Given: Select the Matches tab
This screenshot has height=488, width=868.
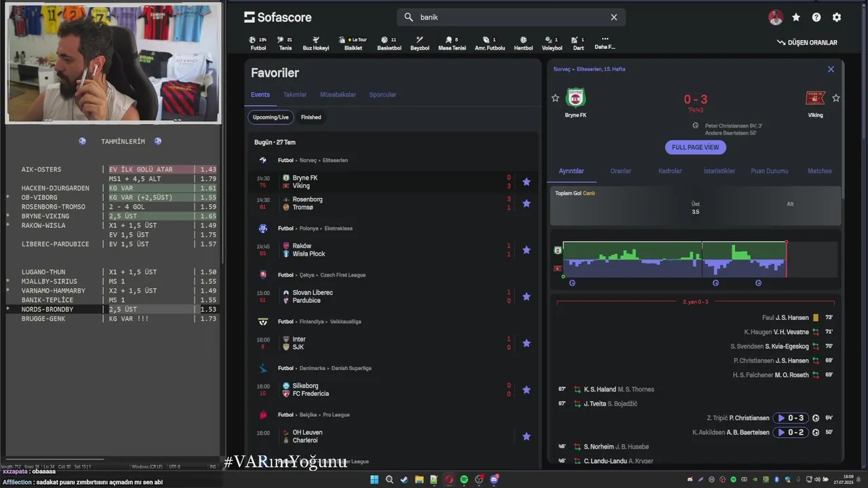Looking at the screenshot, I should (x=819, y=171).
